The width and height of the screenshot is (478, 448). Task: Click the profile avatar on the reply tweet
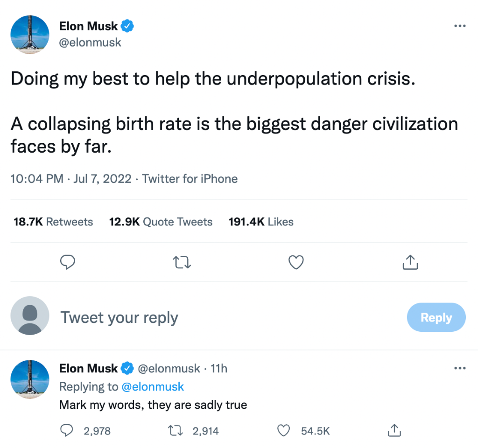(30, 379)
